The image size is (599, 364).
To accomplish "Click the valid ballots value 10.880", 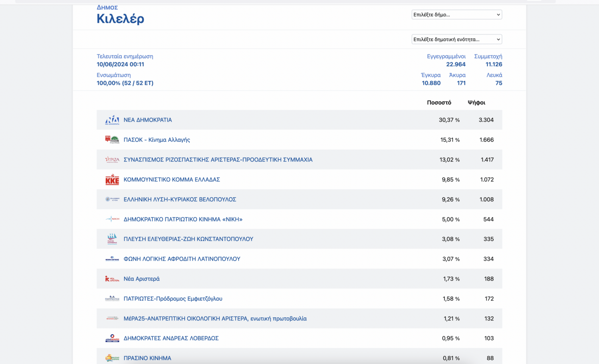I will click(431, 83).
